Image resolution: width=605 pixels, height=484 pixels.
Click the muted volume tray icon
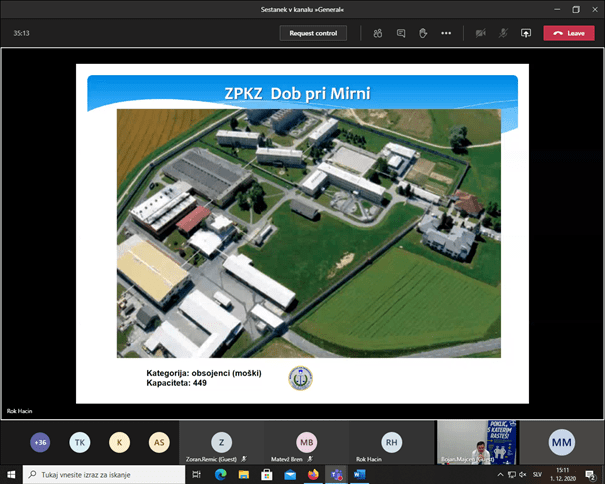click(x=523, y=474)
